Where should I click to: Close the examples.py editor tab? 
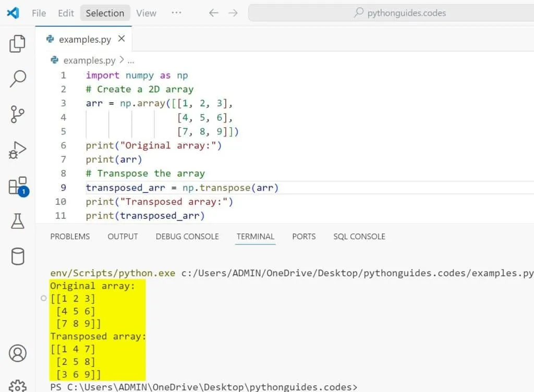122,39
